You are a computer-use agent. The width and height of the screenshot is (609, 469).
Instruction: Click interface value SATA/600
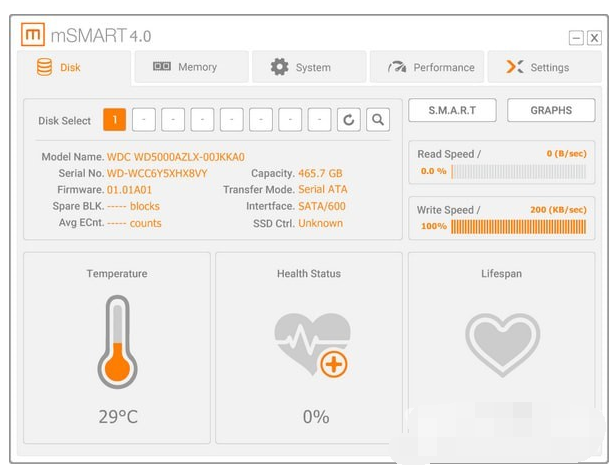(x=322, y=206)
